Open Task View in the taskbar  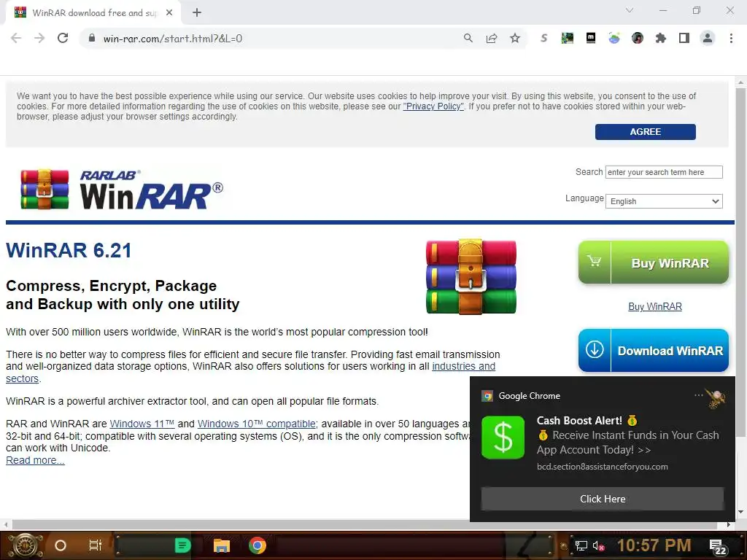pyautogui.click(x=96, y=545)
